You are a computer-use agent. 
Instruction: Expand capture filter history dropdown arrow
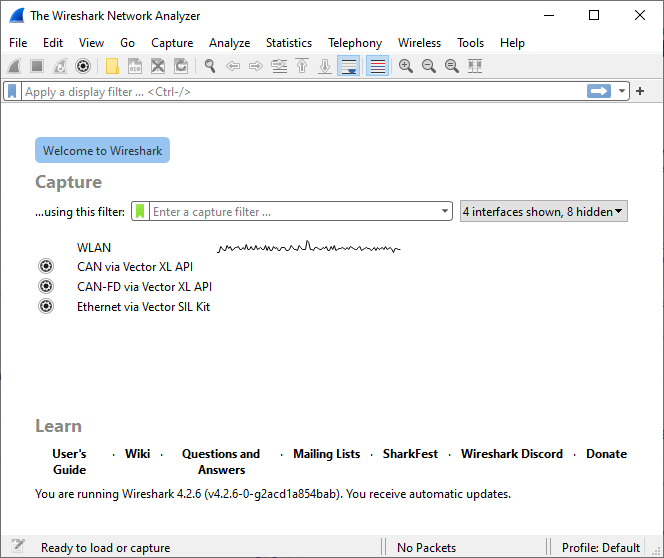pos(445,211)
